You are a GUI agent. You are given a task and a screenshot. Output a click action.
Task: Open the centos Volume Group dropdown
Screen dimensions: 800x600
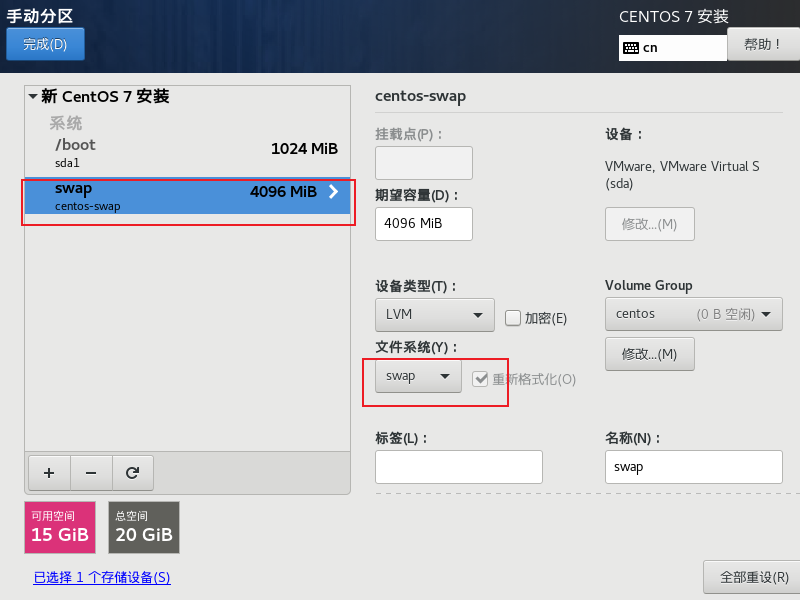tap(693, 314)
